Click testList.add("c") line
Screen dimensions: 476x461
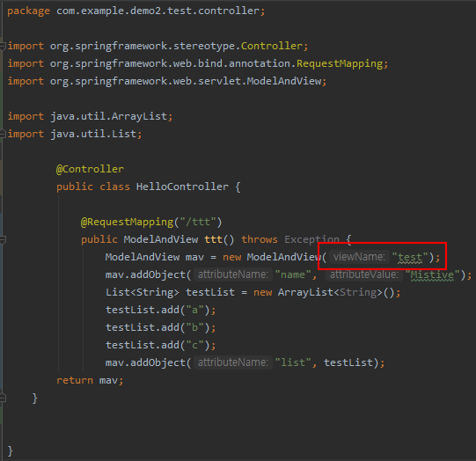(161, 346)
